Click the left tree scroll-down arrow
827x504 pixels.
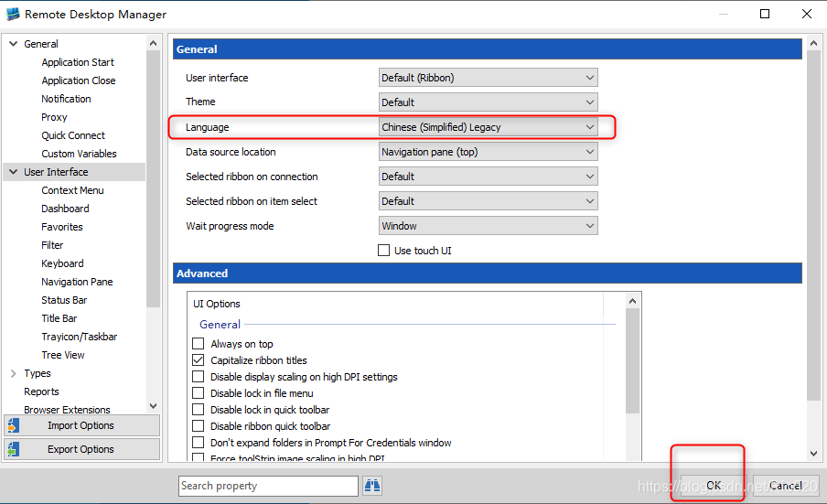[x=153, y=406]
